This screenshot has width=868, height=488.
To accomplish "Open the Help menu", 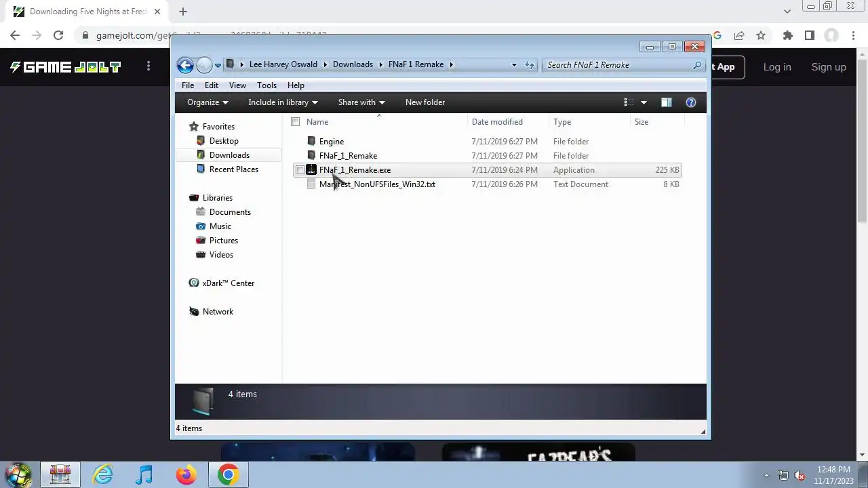I will tap(296, 85).
